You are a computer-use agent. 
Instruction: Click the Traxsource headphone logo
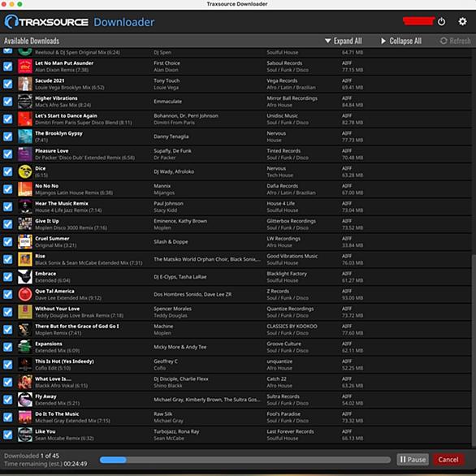pyautogui.click(x=11, y=22)
